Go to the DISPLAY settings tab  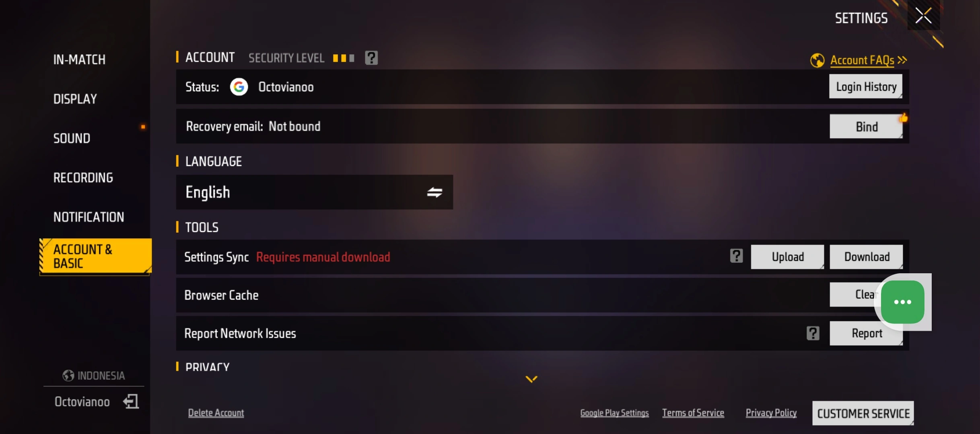pyautogui.click(x=75, y=99)
